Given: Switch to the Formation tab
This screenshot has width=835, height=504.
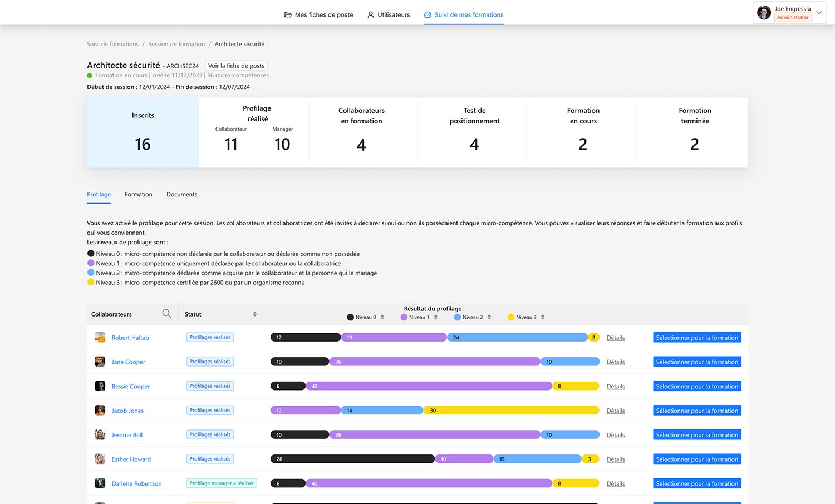Looking at the screenshot, I should pyautogui.click(x=138, y=195).
